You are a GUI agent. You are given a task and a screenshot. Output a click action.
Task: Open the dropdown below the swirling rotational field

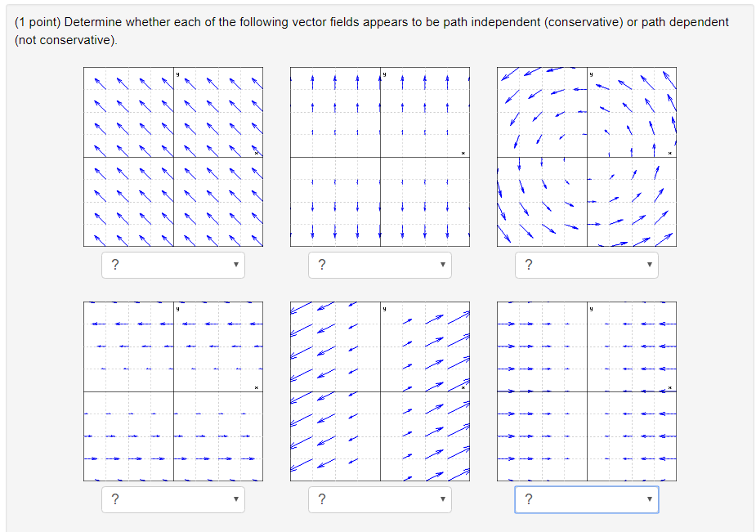587,265
